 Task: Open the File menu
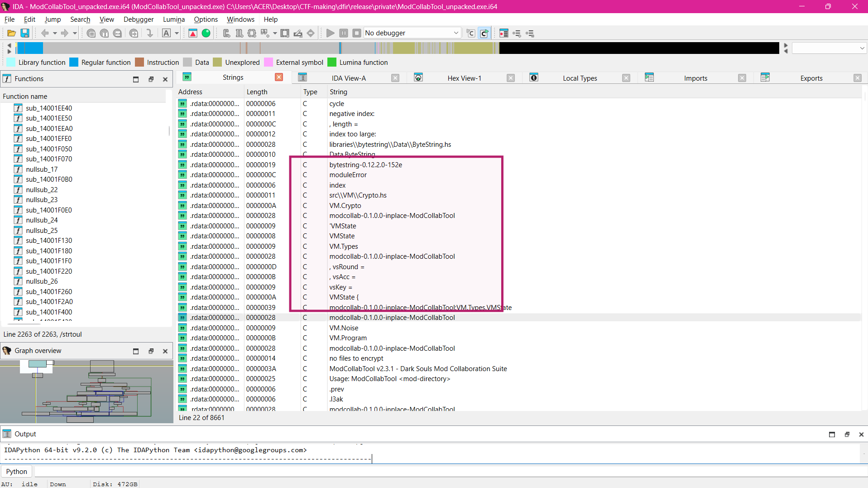pyautogui.click(x=10, y=19)
